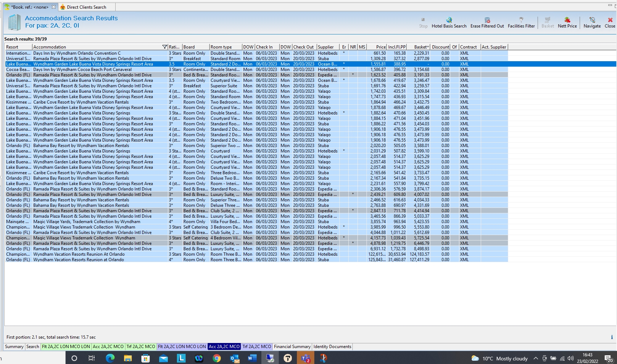Select the green Acc 2A,2C MCO tab
This screenshot has height=364, width=617.
pyautogui.click(x=108, y=347)
